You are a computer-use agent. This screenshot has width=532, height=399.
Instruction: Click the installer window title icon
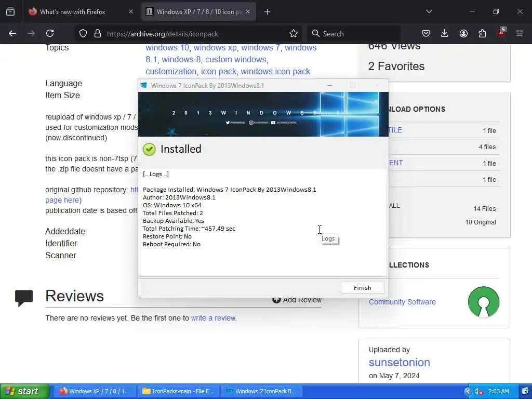pos(144,85)
